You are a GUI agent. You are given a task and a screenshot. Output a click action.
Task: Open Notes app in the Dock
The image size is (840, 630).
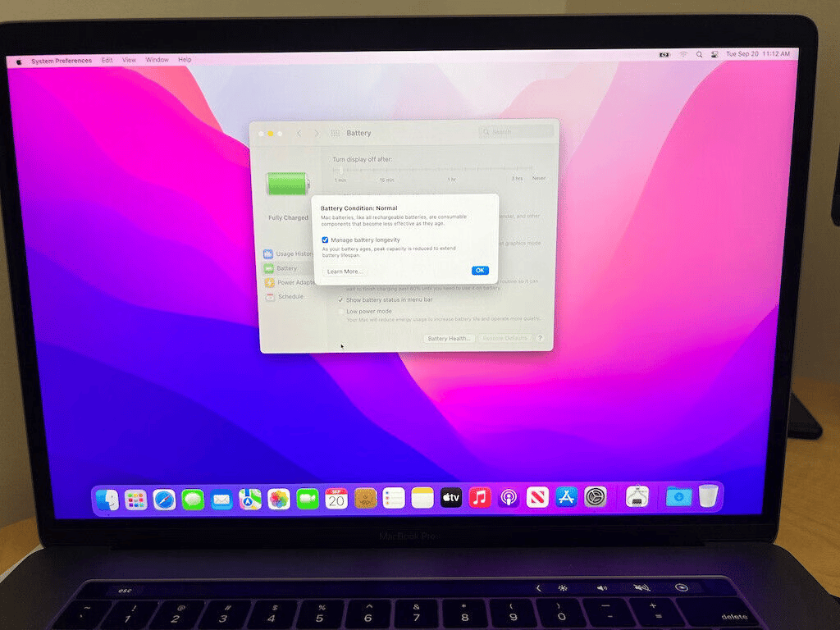point(422,498)
